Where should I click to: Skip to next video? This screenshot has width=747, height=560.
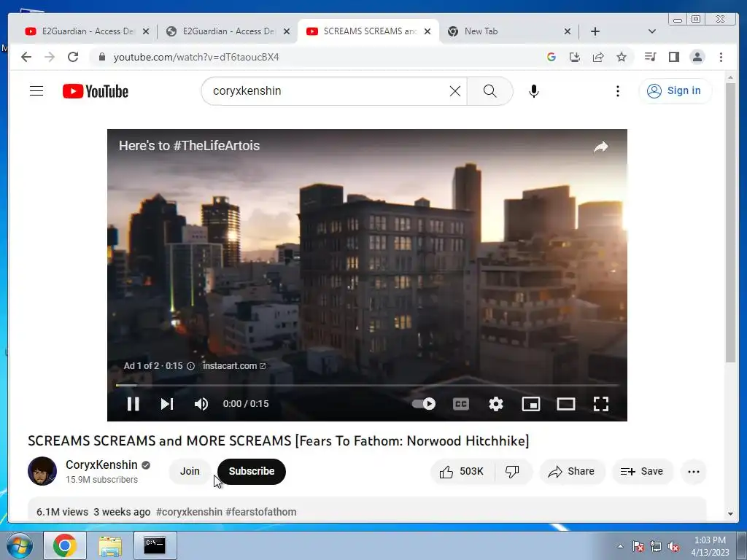click(x=167, y=404)
